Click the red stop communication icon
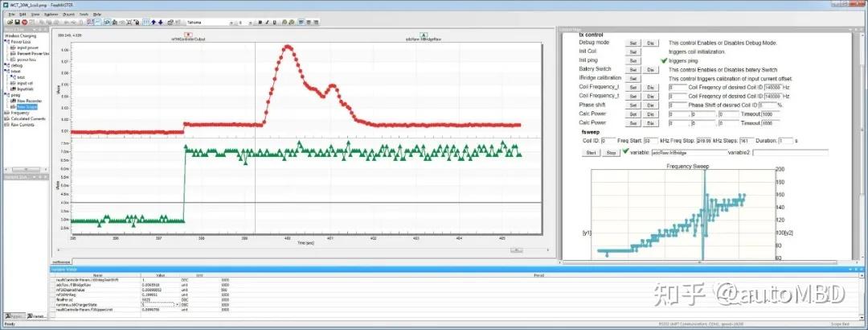Viewport: 868px width, 330px height. point(24,23)
